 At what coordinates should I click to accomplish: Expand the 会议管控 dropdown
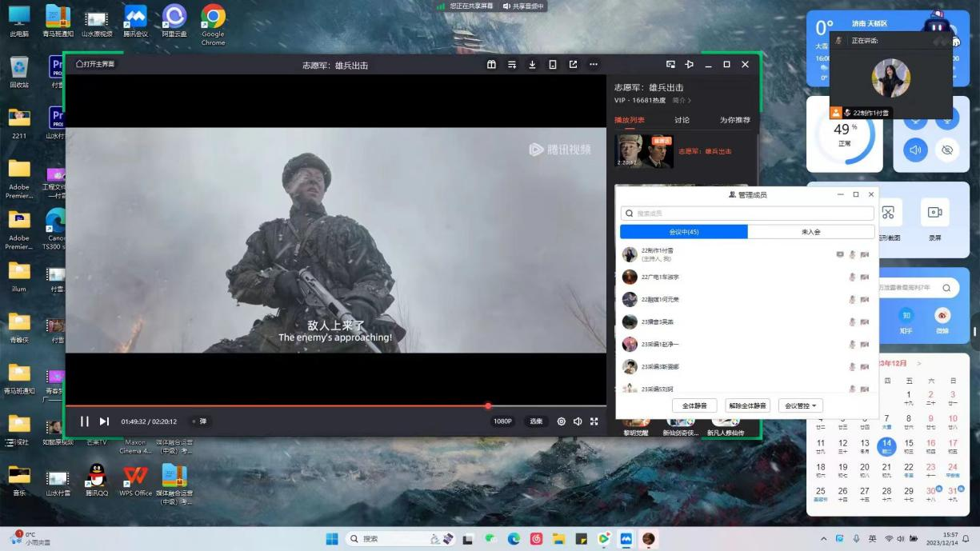click(800, 406)
